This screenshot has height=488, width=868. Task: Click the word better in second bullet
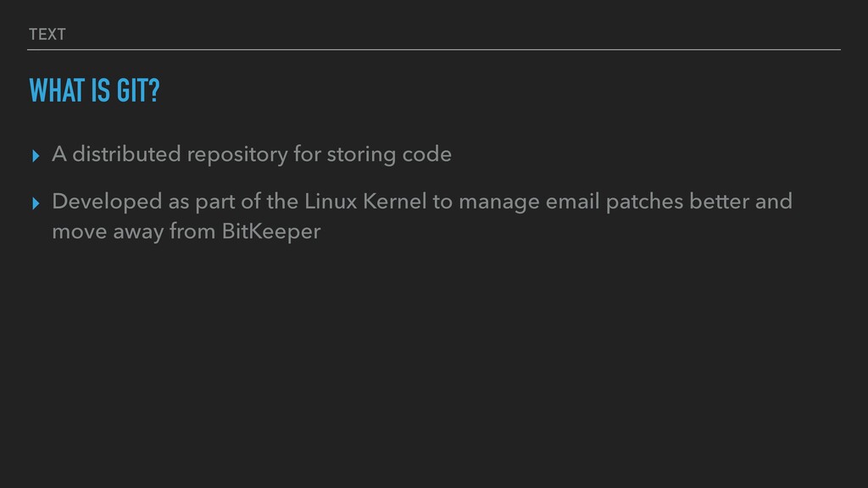(x=717, y=202)
